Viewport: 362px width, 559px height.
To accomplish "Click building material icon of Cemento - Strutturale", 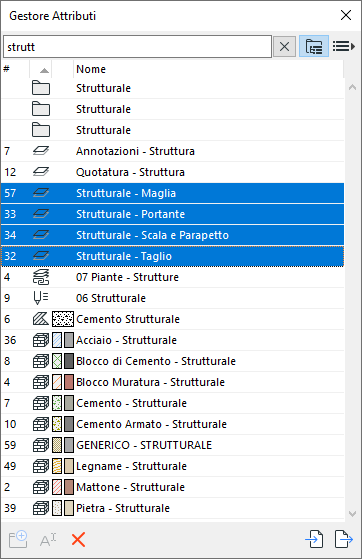I will [x=41, y=403].
